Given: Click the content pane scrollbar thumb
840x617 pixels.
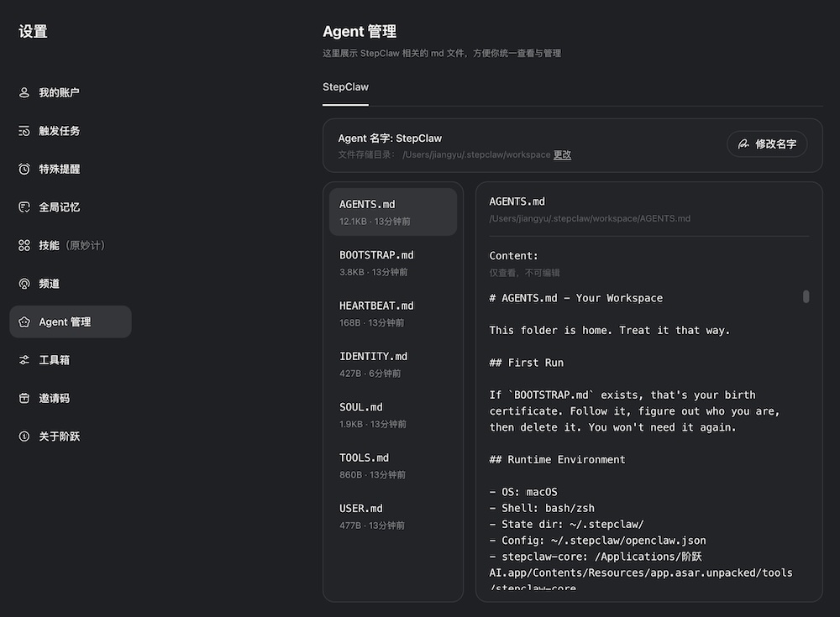Looking at the screenshot, I should [x=806, y=296].
